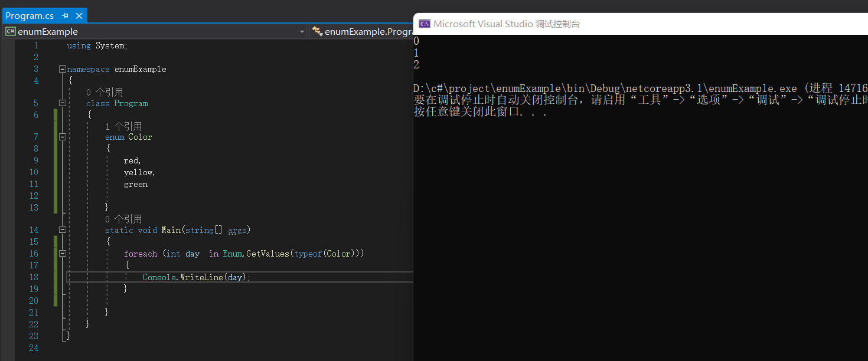The height and width of the screenshot is (361, 868).
Task: Click the 'Program' class name on line 5
Action: 131,103
